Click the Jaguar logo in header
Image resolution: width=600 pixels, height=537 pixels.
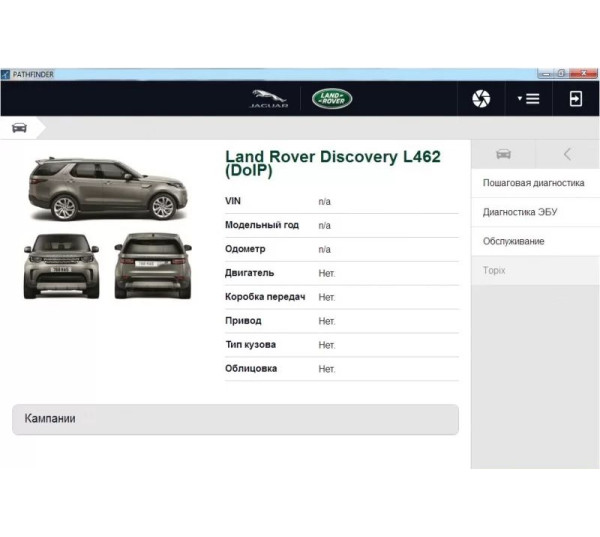tap(268, 98)
